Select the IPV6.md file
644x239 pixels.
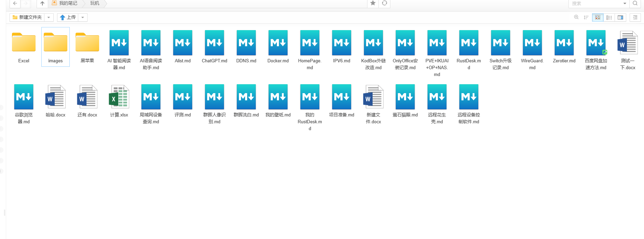[x=341, y=47]
